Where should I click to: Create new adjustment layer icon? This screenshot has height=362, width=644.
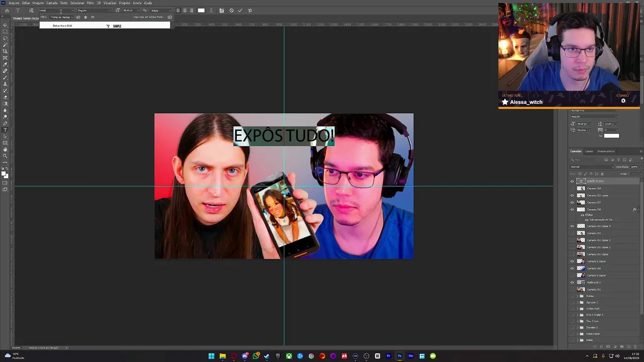coord(615,346)
